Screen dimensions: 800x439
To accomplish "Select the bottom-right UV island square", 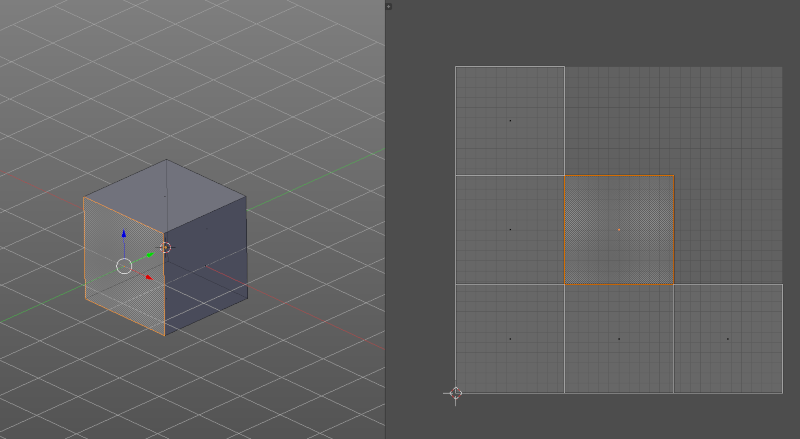I will (728, 339).
